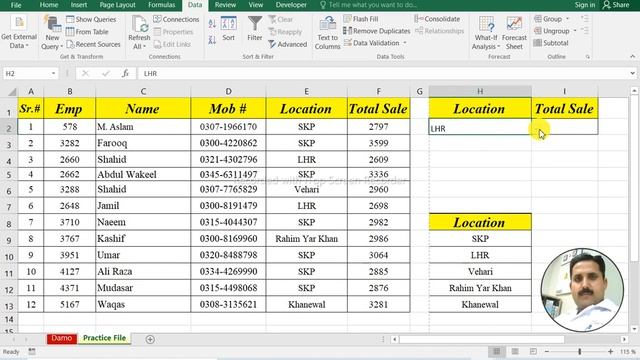
Task: Click the Insert Function fx icon
Action: [x=125, y=73]
